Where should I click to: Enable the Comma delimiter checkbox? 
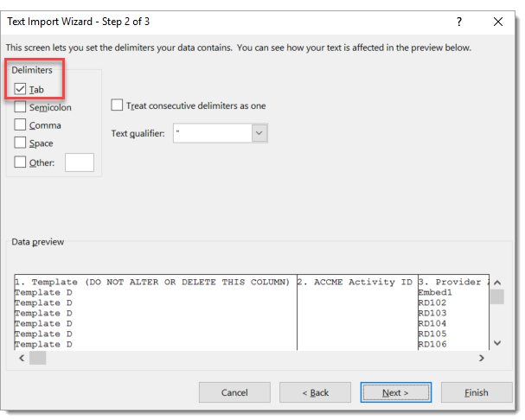21,125
